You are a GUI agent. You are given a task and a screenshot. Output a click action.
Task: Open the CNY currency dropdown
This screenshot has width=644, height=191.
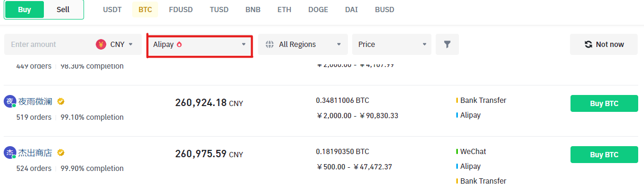[x=115, y=44]
